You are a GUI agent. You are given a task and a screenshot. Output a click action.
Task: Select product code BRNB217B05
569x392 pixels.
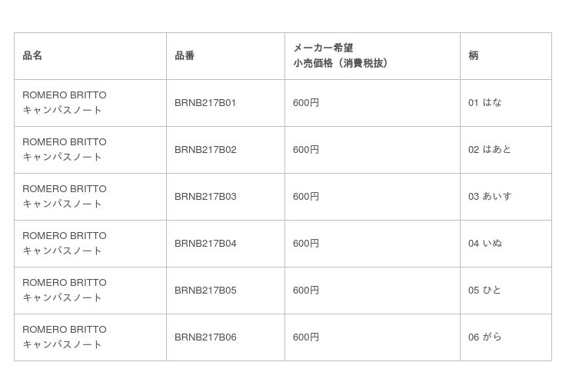pyautogui.click(x=205, y=290)
